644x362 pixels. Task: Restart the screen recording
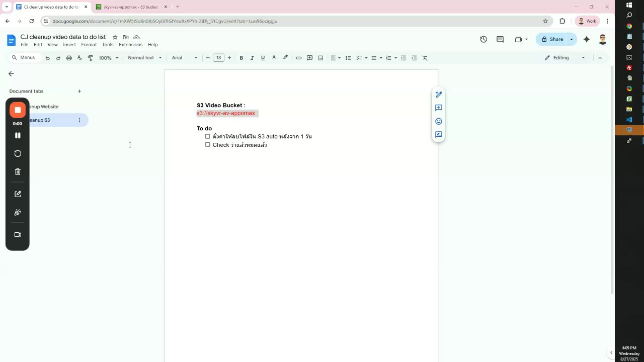[18, 154]
